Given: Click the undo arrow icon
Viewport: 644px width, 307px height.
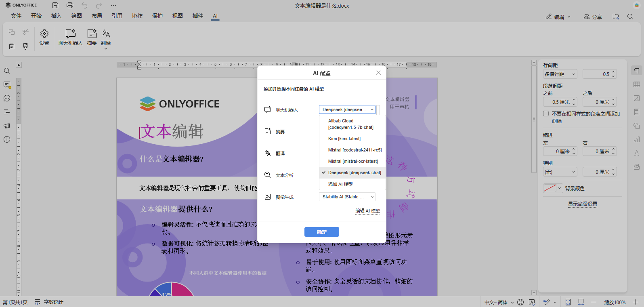Looking at the screenshot, I should pos(84,5).
